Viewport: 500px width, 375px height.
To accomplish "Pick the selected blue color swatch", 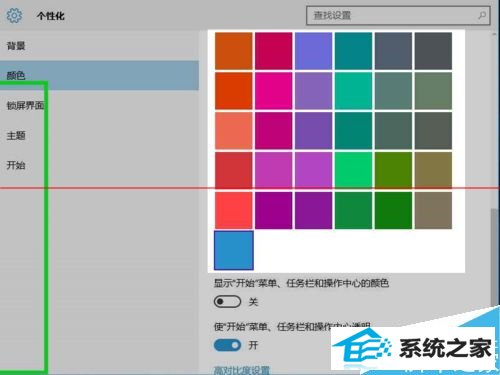I will (x=234, y=250).
